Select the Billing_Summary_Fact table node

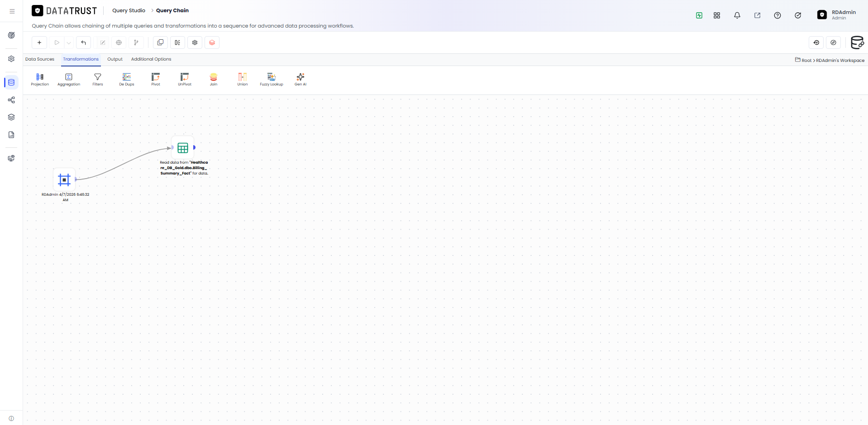(183, 148)
